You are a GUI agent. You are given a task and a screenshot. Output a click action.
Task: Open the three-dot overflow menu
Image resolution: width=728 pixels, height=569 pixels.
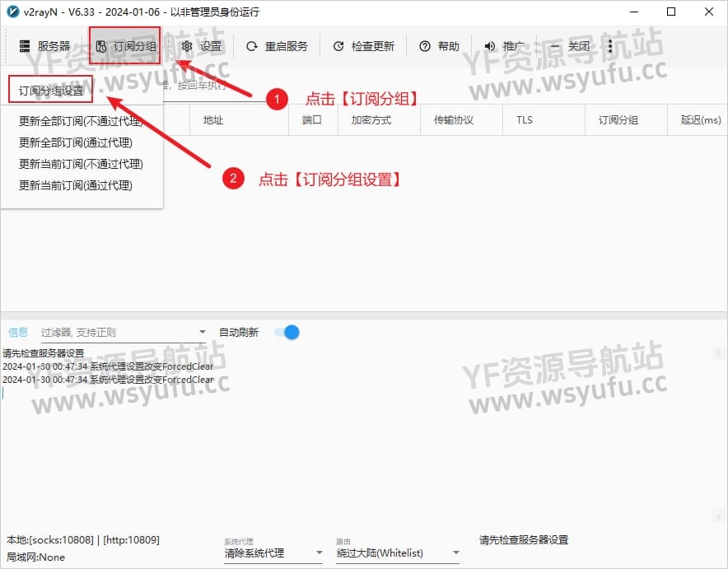coord(609,46)
